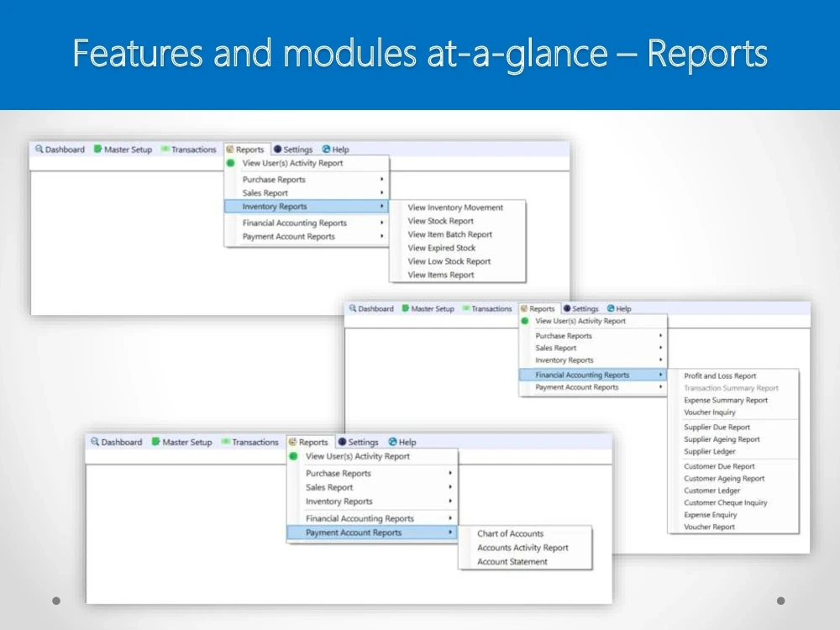
Task: Select highlighted Financial Accounting Reports in the middle-right window
Action: coord(592,375)
